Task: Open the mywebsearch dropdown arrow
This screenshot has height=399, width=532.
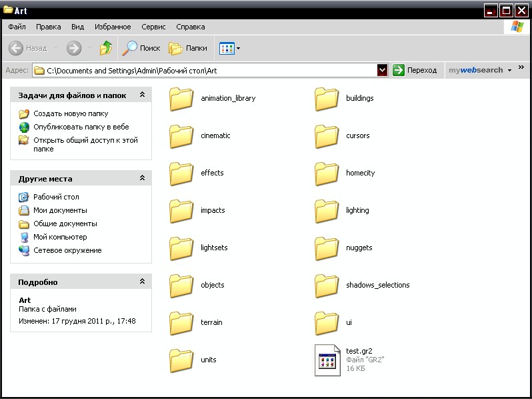Action: click(509, 70)
